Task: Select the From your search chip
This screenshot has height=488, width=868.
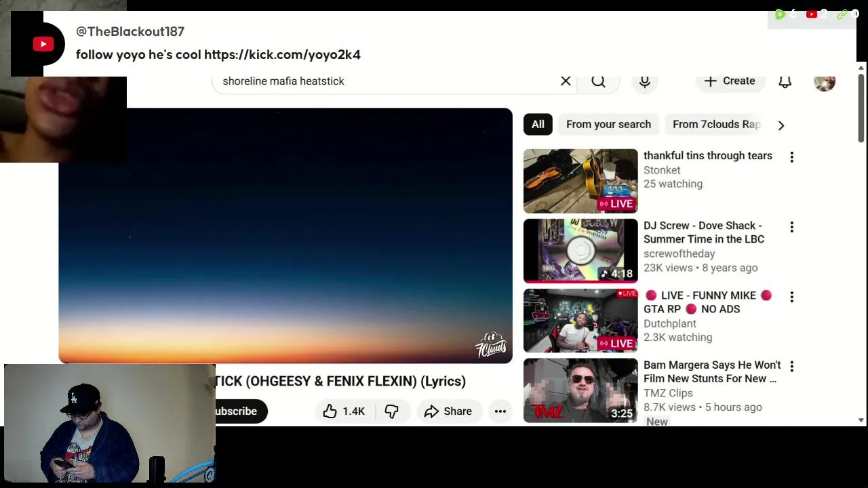Action: tap(608, 125)
